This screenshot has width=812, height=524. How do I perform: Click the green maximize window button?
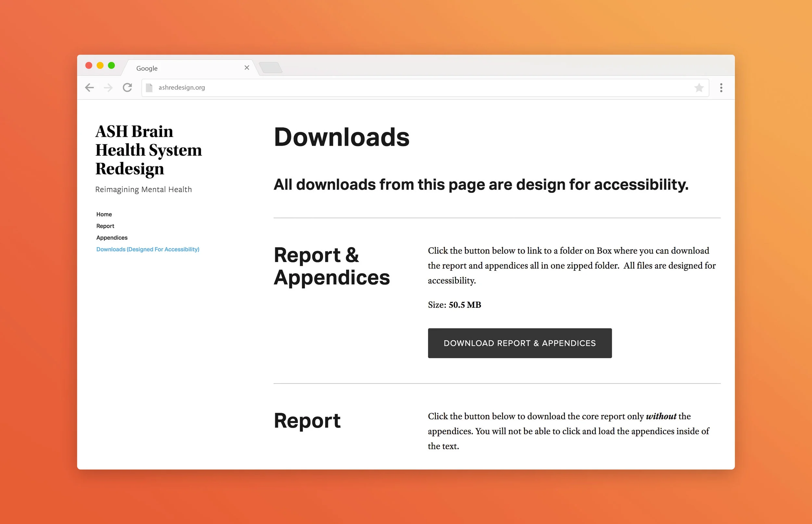point(111,65)
